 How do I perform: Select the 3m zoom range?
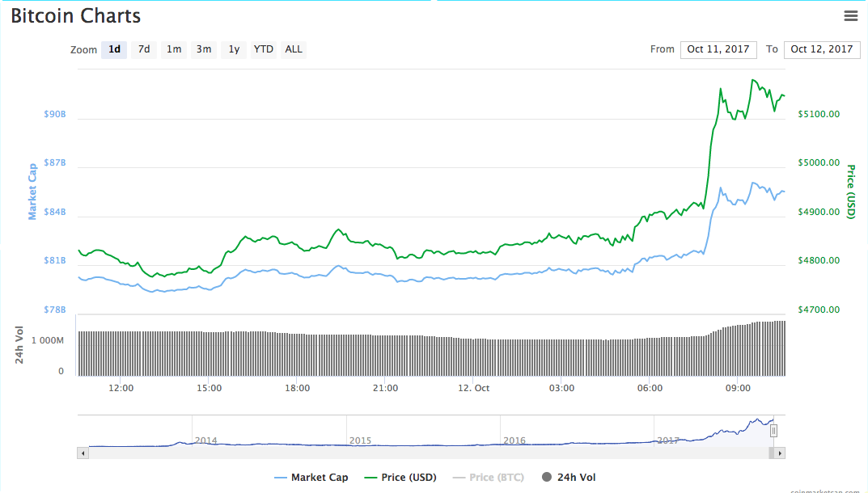click(x=204, y=49)
